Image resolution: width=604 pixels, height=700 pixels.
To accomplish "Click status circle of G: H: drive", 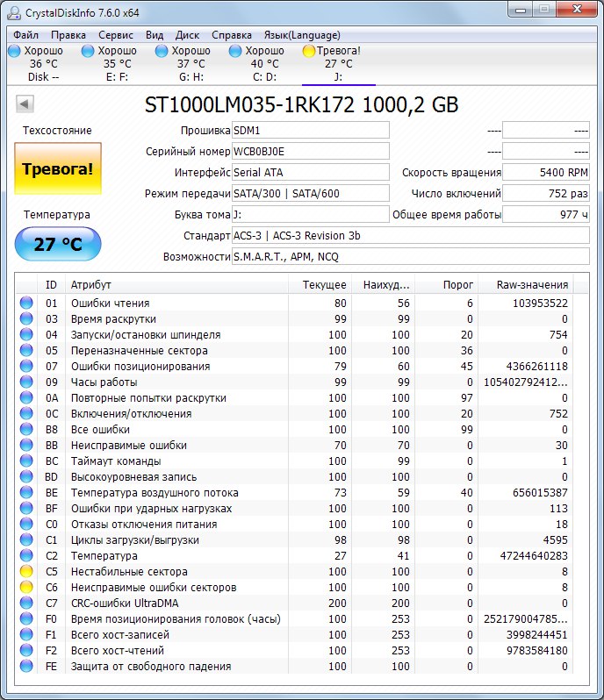I will pos(162,51).
